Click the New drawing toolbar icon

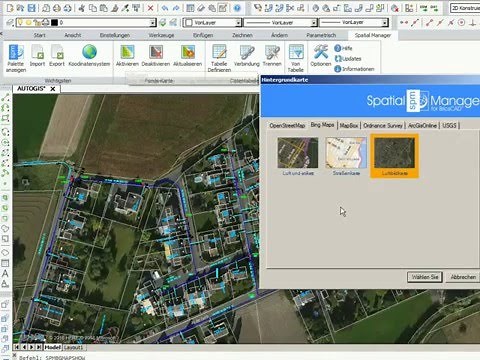[10, 8]
